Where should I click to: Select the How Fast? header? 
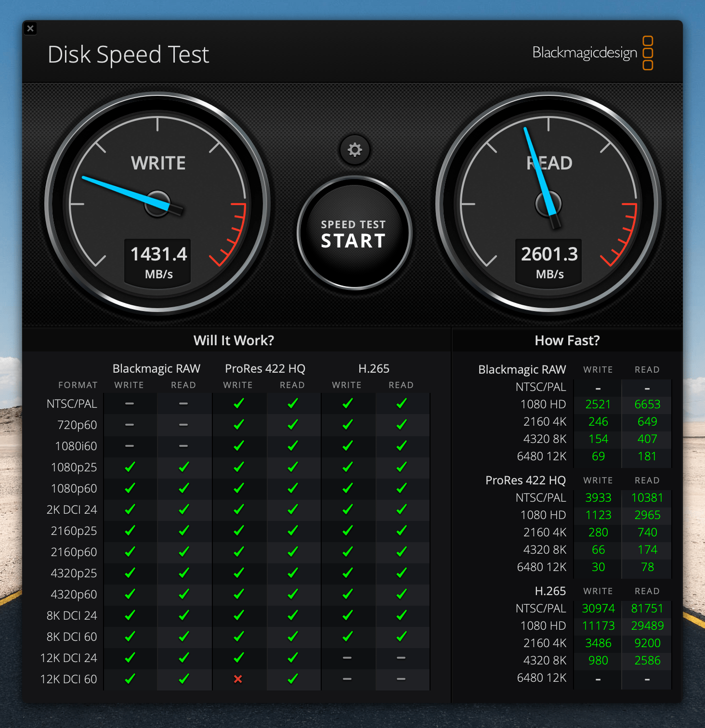[567, 340]
